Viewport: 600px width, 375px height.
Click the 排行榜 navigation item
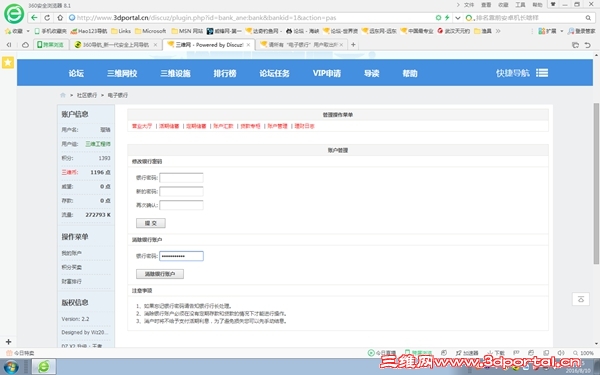coord(225,73)
